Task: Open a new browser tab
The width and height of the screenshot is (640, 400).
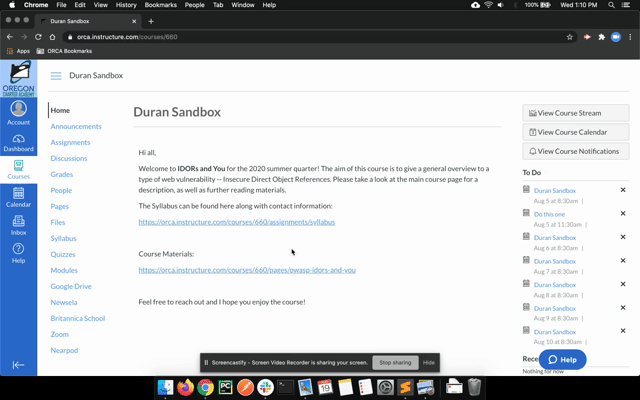Action: (151, 21)
